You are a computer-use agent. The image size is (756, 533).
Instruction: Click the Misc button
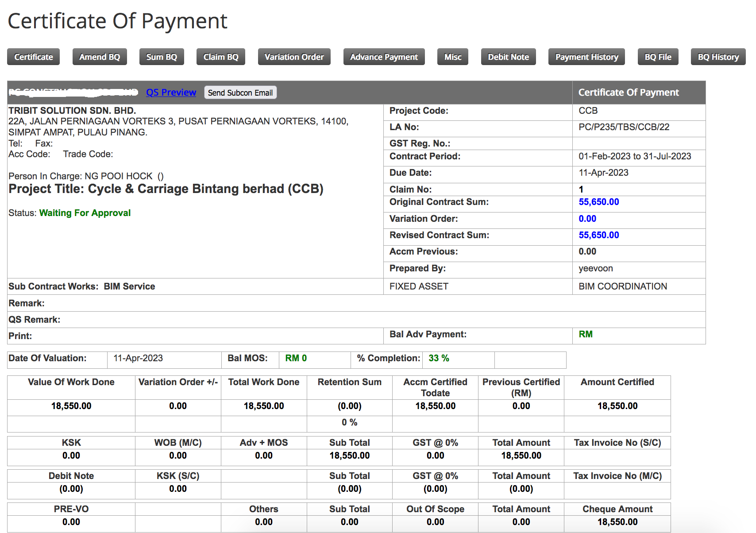pos(453,57)
